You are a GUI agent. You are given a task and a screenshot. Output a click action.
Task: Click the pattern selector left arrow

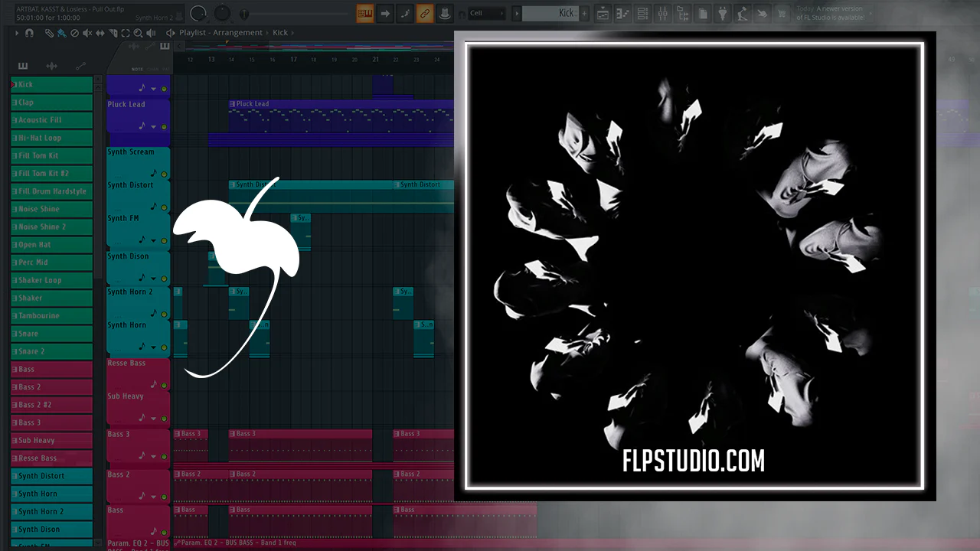pyautogui.click(x=517, y=13)
